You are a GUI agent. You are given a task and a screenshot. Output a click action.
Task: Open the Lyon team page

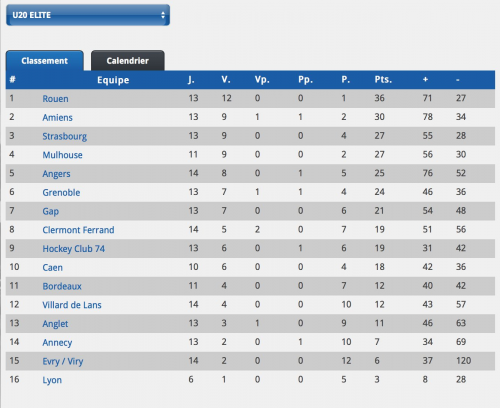(x=52, y=380)
